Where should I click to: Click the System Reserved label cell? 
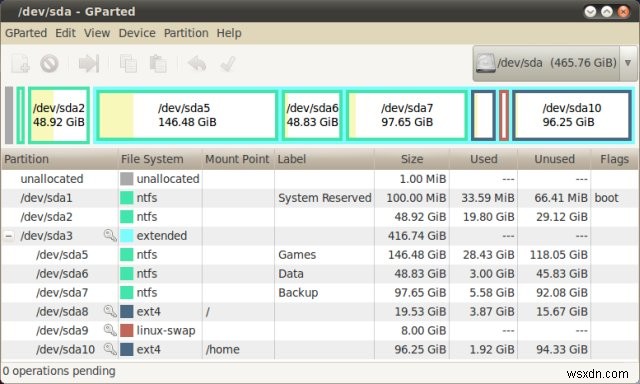324,198
